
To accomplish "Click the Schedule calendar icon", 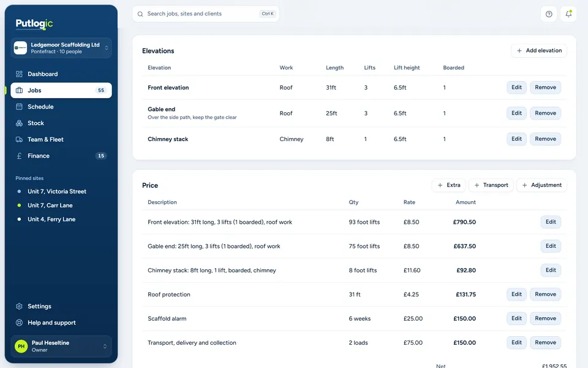I will point(19,107).
